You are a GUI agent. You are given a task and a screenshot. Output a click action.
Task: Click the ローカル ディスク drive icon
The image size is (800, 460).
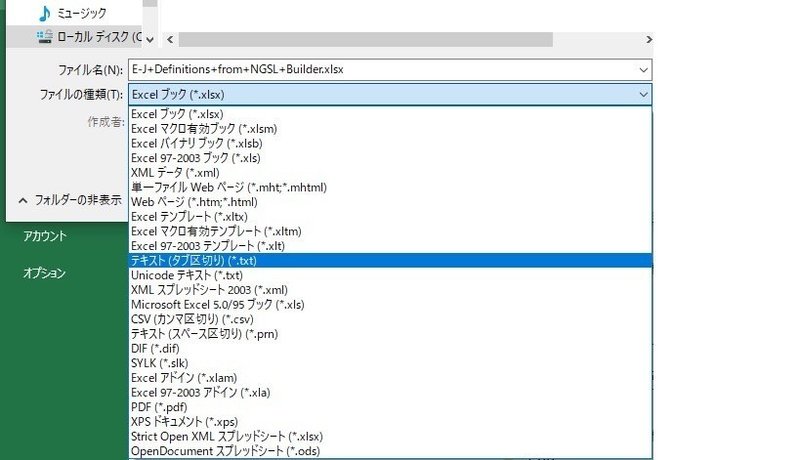44,36
